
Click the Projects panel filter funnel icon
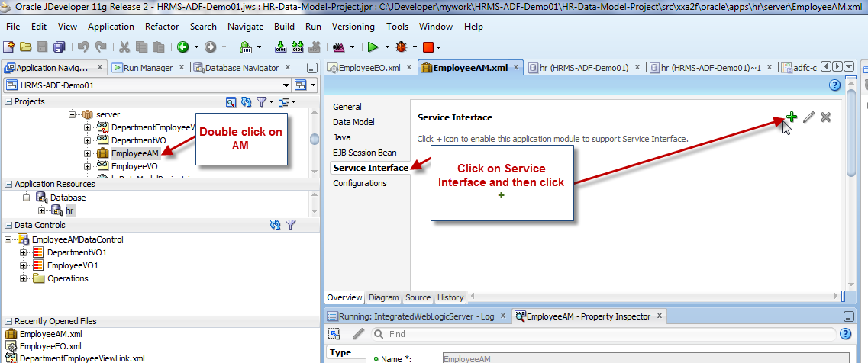pyautogui.click(x=262, y=102)
